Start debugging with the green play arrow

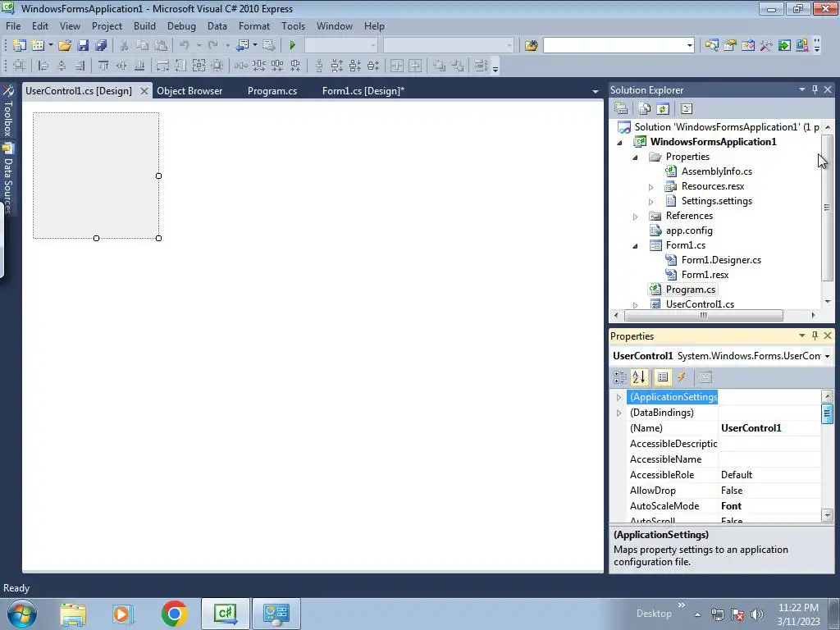(x=293, y=46)
